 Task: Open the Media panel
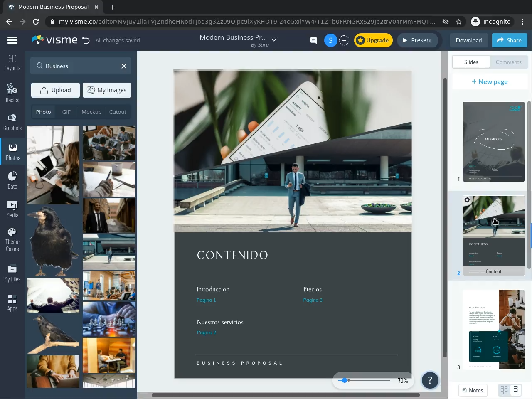[12, 209]
